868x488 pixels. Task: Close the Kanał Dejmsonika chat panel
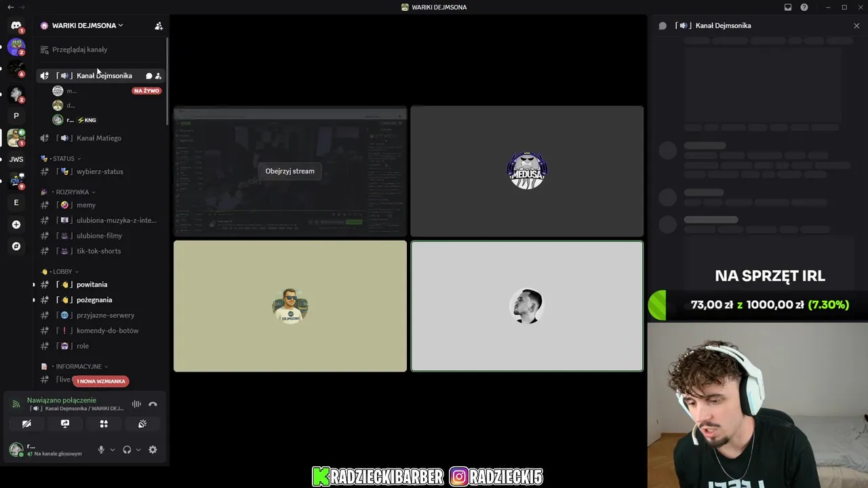(x=856, y=26)
